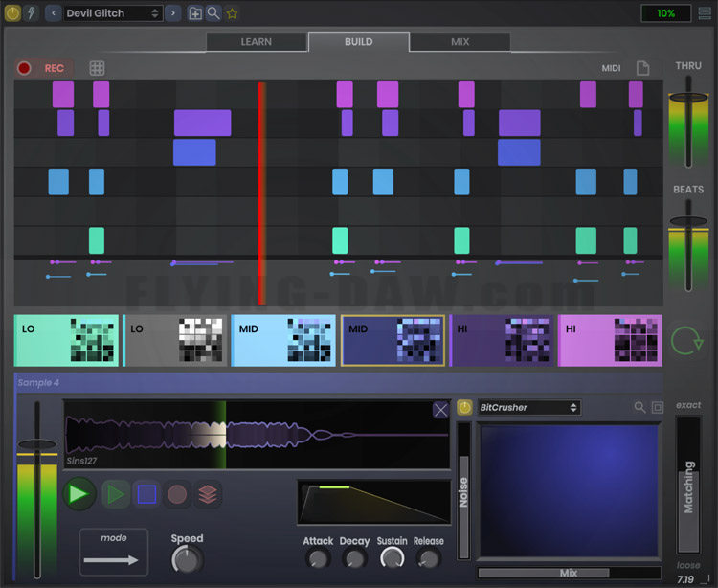Image resolution: width=718 pixels, height=588 pixels.
Task: Go to next preset with right arrow
Action: pos(172,13)
